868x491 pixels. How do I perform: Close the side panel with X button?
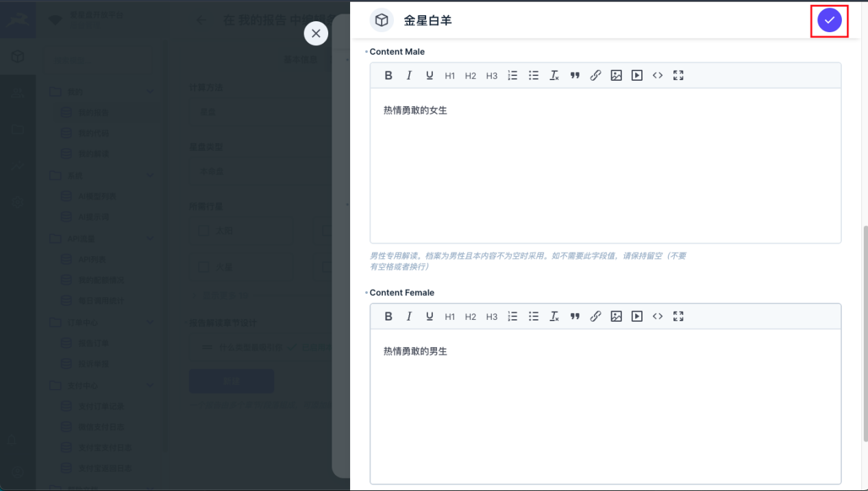[316, 33]
